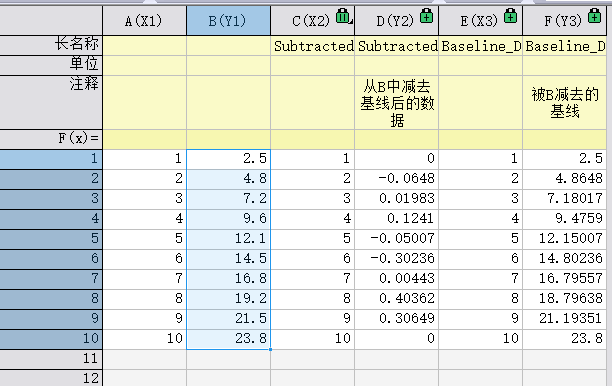Select column header B(Y1)
Image resolution: width=612 pixels, height=386 pixels.
228,21
